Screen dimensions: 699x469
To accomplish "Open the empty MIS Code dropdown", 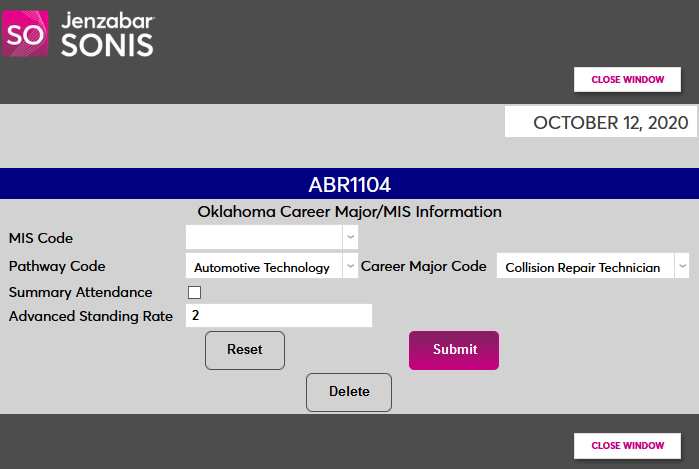I will click(271, 238).
